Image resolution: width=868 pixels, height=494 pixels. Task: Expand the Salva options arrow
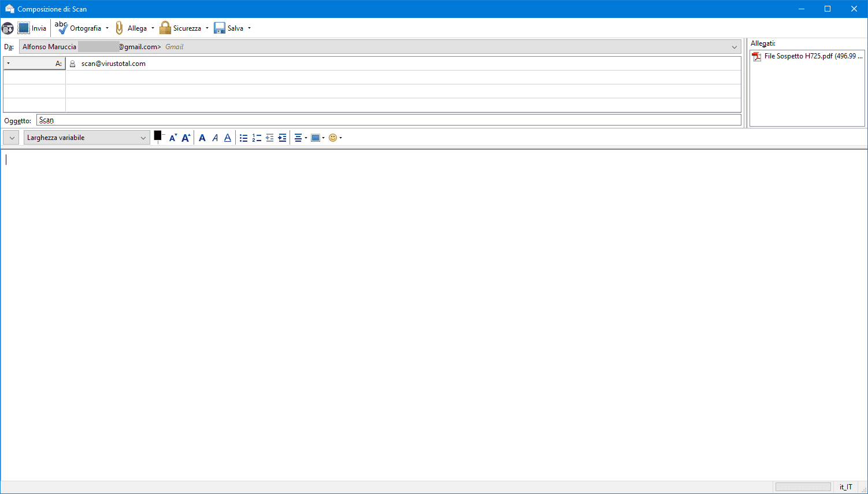click(249, 28)
